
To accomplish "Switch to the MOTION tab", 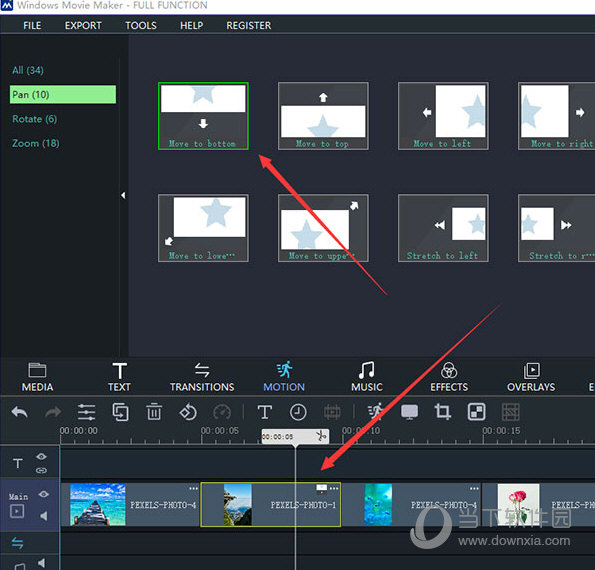I will [x=284, y=377].
